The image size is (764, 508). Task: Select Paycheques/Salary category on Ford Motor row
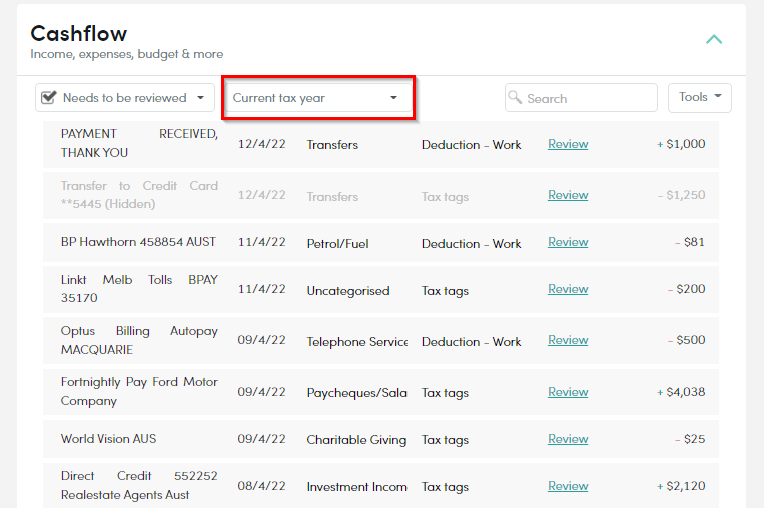pyautogui.click(x=357, y=393)
